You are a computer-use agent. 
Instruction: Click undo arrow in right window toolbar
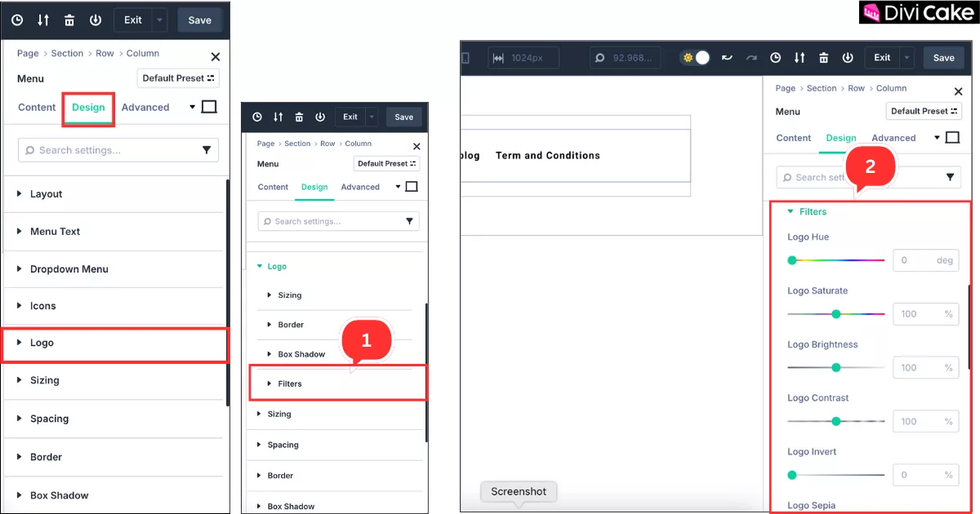727,58
